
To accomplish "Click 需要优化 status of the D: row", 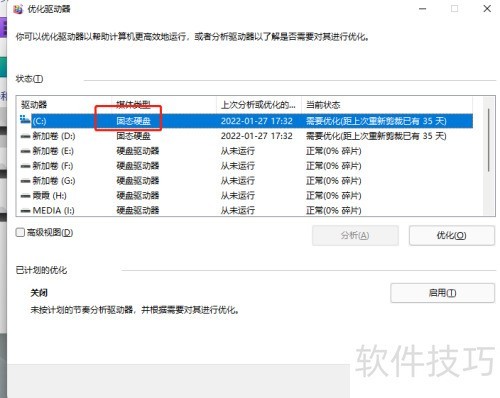I will (x=376, y=136).
